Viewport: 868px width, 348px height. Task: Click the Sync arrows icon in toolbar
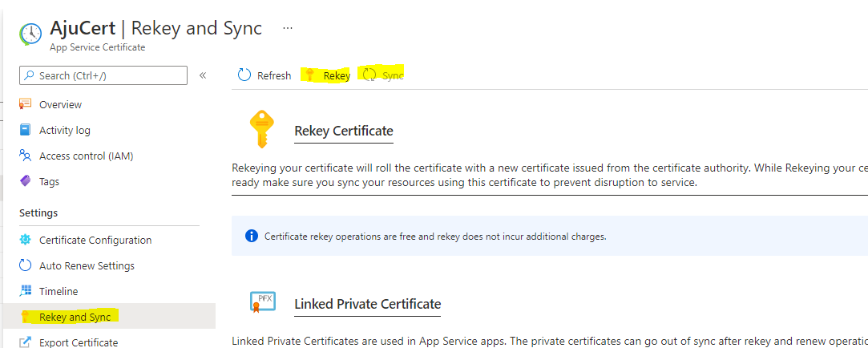coord(369,75)
